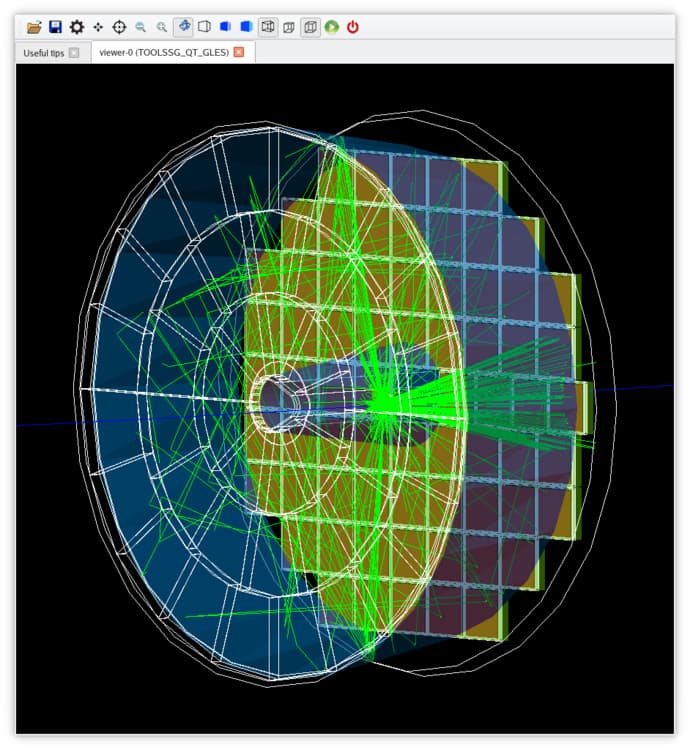Exit the application with the red power icon
This screenshot has width=690, height=750.
352,27
